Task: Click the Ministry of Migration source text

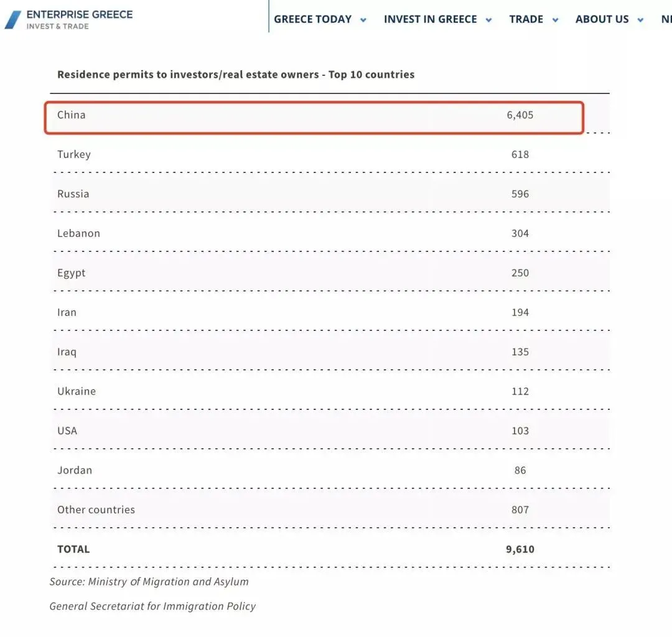Action: [x=149, y=582]
